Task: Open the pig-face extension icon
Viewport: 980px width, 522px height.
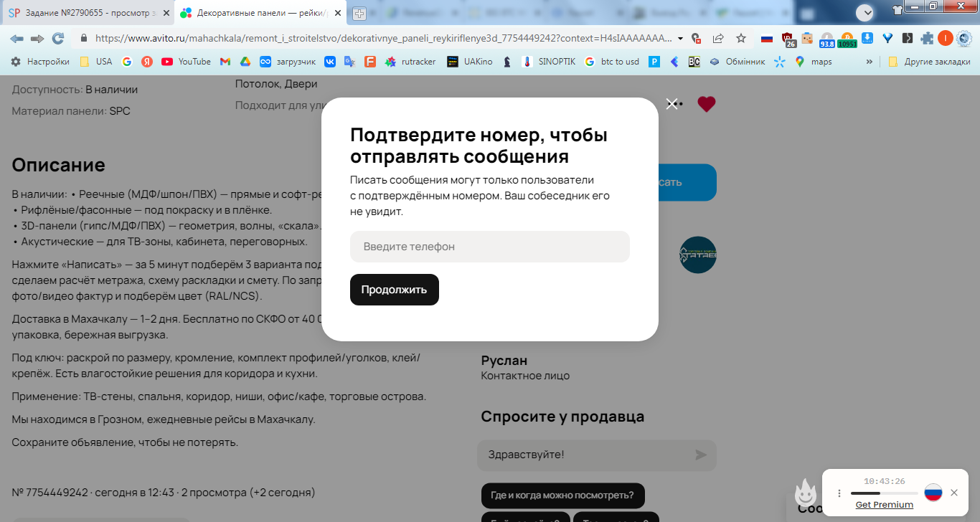Action: [807, 39]
